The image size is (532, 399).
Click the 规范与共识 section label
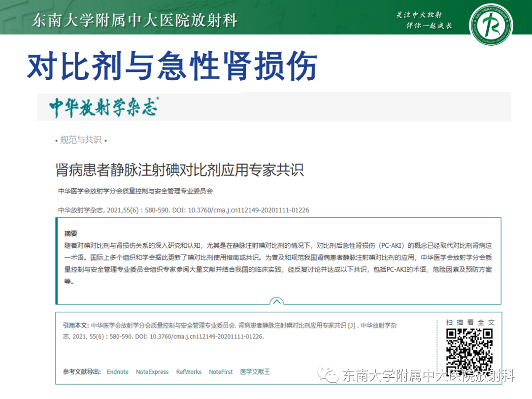coord(81,140)
